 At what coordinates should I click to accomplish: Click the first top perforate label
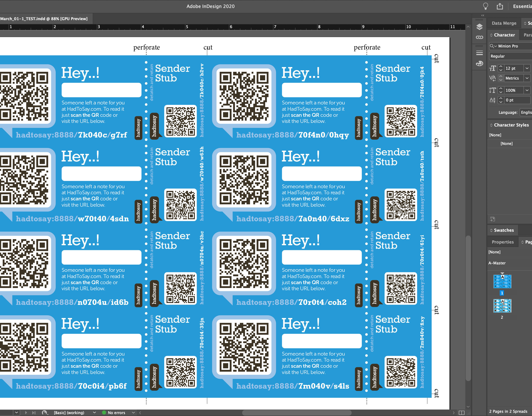(x=147, y=47)
